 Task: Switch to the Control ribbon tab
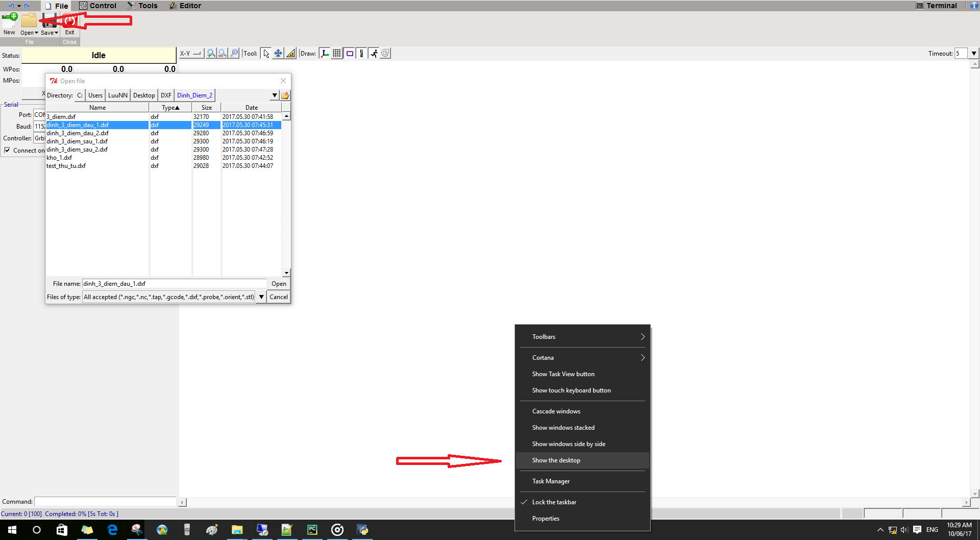point(98,6)
